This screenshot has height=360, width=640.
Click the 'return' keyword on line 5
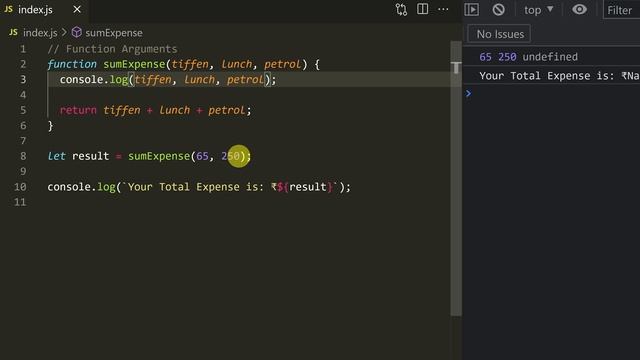tap(78, 110)
